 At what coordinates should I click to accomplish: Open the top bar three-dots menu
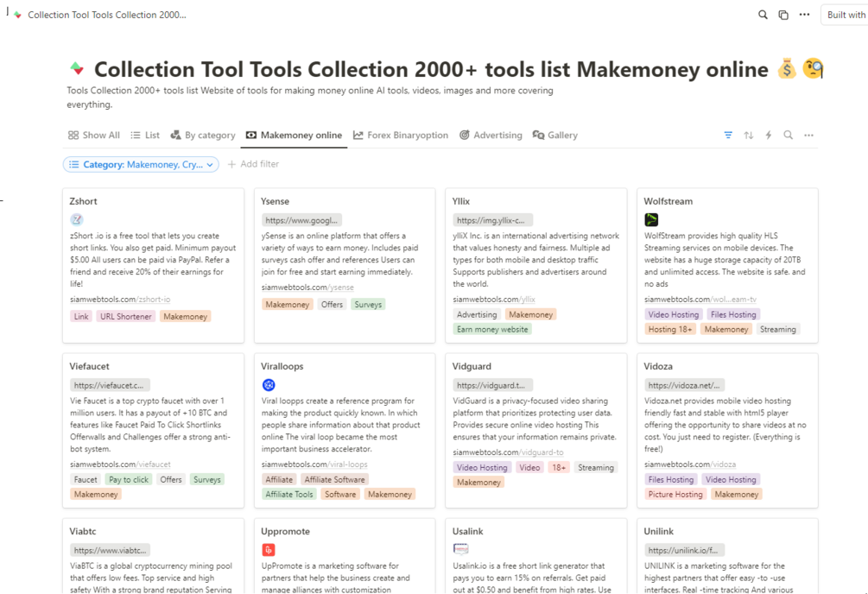[804, 15]
